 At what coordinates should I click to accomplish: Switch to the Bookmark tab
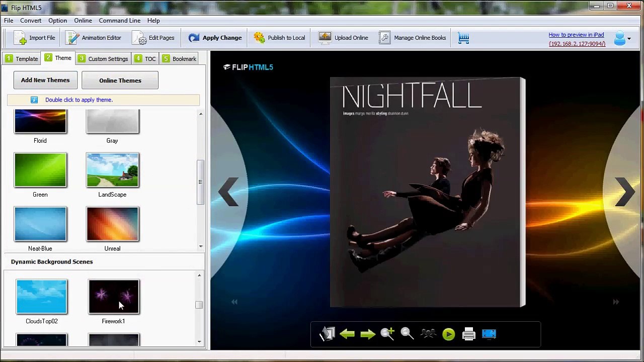coord(179,58)
